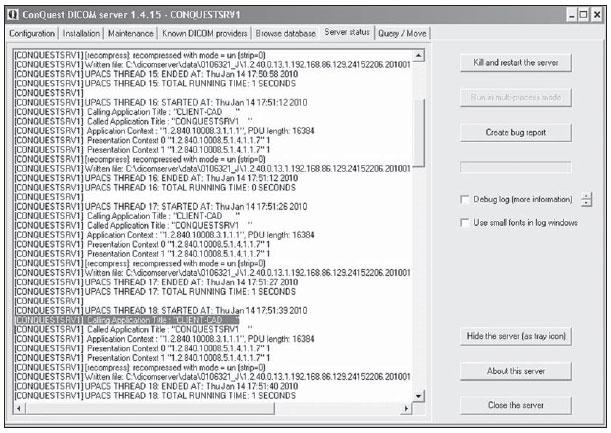
Task: Click Close the server button
Action: click(x=516, y=405)
